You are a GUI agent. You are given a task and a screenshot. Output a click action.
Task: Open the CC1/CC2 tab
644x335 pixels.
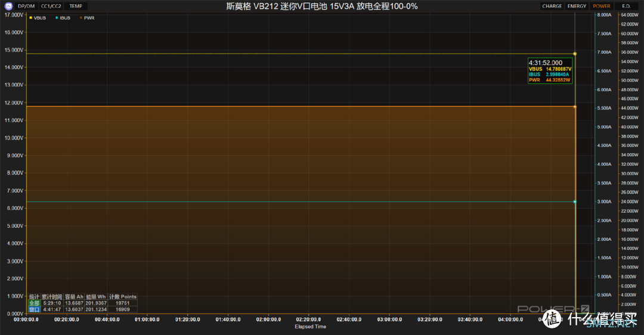click(x=51, y=6)
